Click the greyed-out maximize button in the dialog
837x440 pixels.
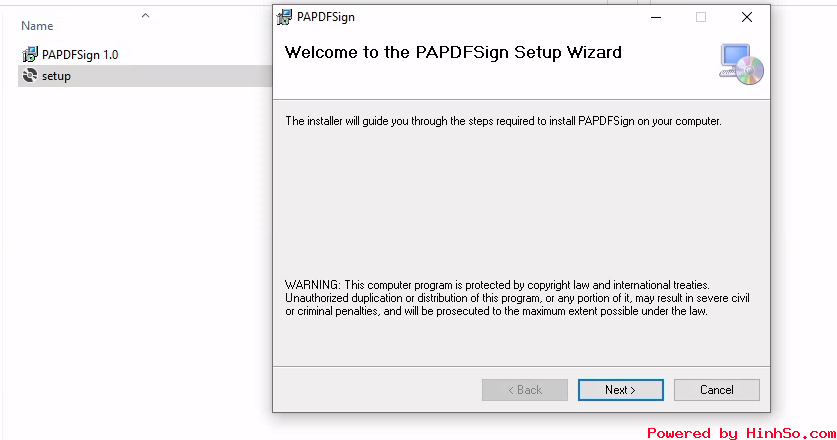coord(701,17)
